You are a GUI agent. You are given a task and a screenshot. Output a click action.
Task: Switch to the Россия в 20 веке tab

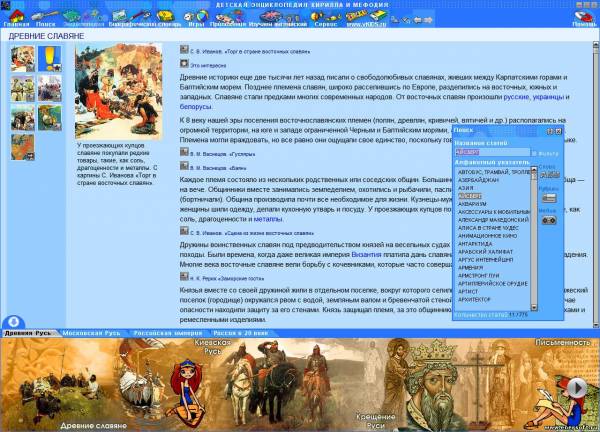(x=241, y=333)
